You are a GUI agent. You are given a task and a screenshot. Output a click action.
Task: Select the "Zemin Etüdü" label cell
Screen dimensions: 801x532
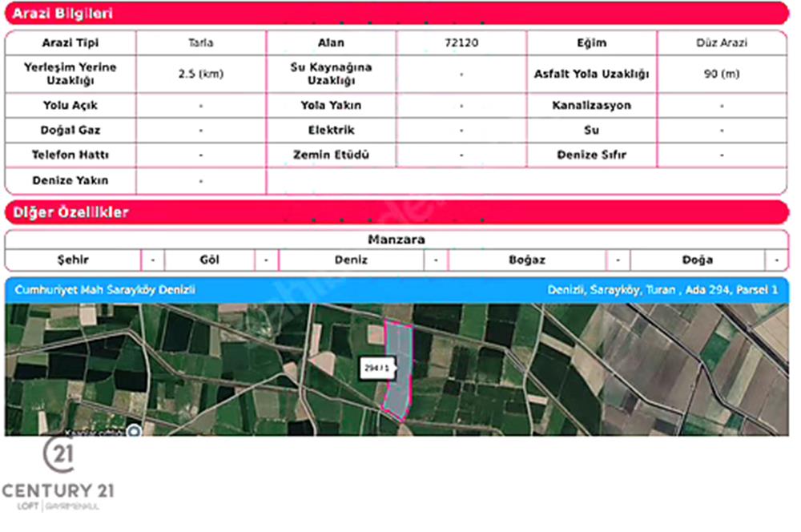pos(331,155)
